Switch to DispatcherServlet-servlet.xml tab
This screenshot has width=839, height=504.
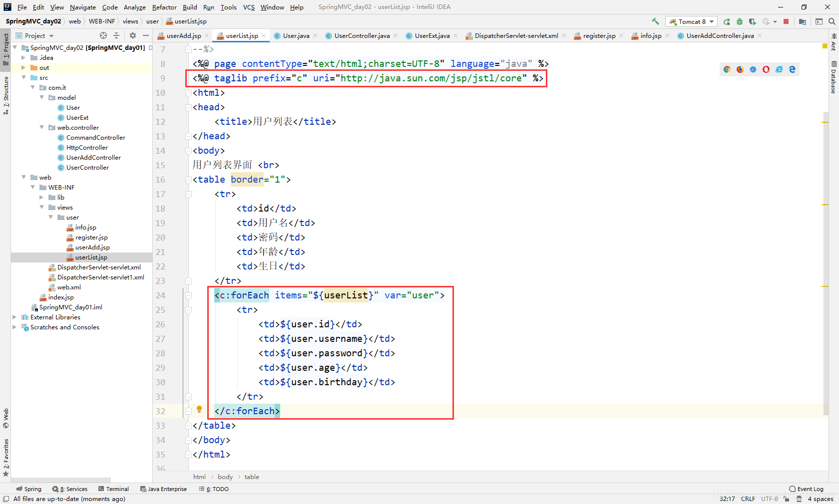[x=516, y=35]
